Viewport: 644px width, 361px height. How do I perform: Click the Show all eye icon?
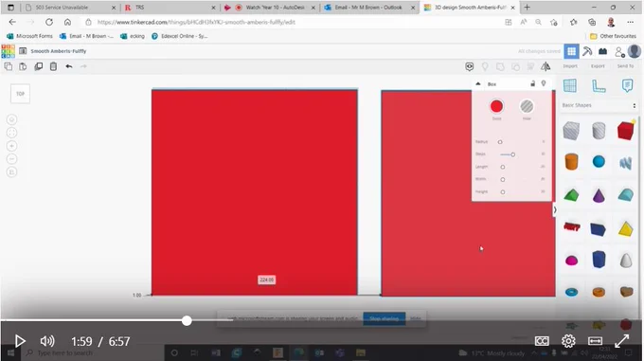[470, 66]
